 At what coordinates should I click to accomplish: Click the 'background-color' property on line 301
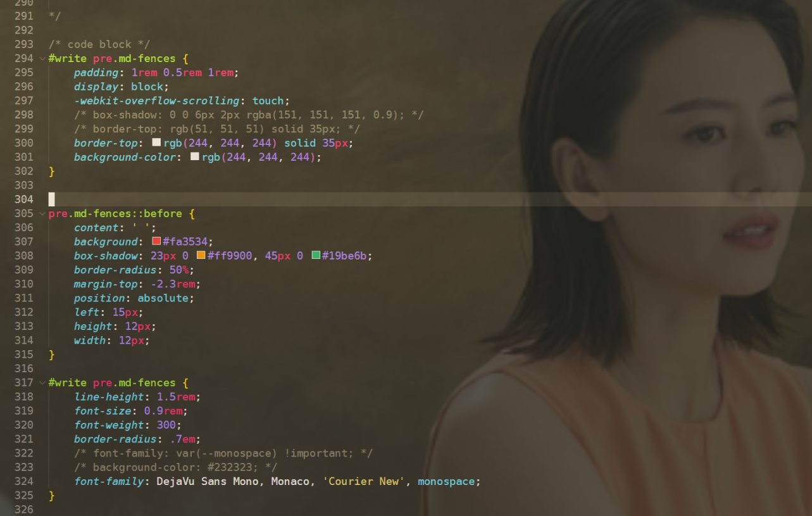tap(125, 157)
